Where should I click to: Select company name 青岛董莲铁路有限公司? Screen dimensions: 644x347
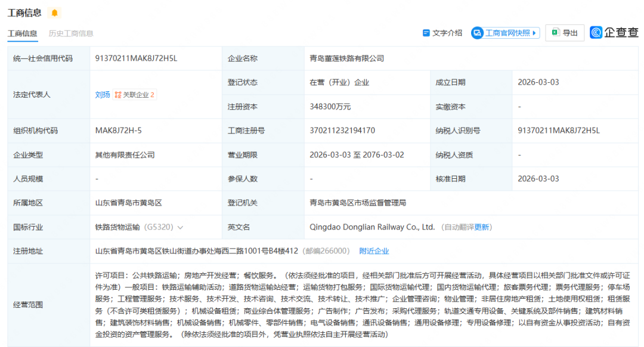tap(346, 58)
